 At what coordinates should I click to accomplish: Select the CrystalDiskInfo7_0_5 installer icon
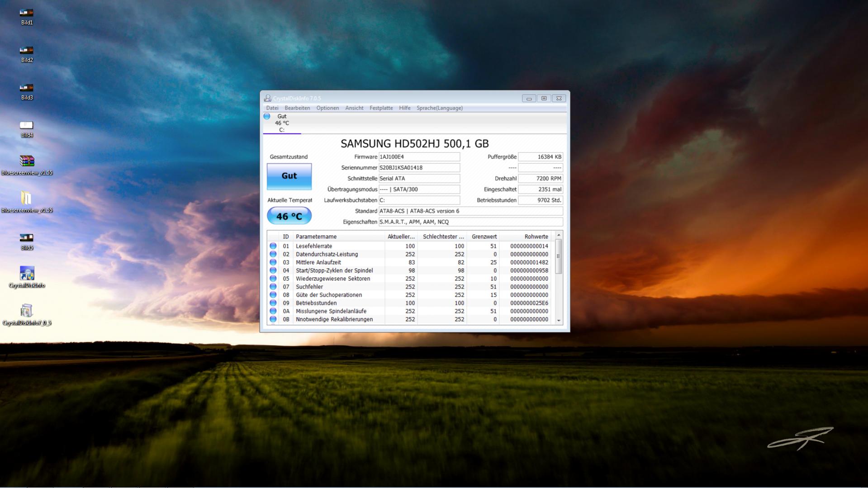click(x=27, y=315)
